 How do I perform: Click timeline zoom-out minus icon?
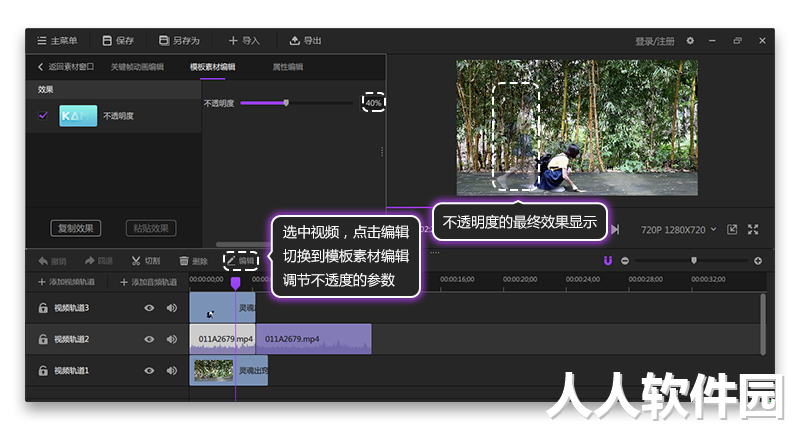(x=625, y=261)
